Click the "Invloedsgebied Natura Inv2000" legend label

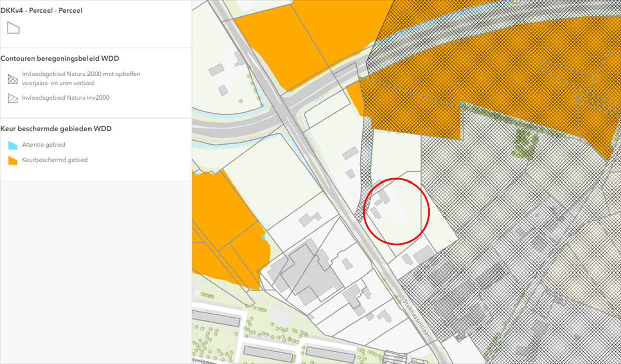tap(65, 98)
